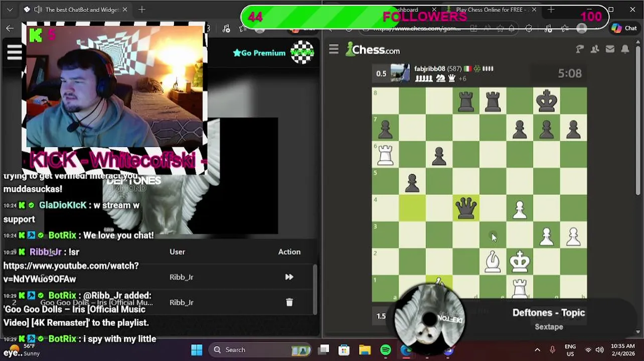The width and height of the screenshot is (644, 361).
Task: Close the Play Chess Online tab
Action: click(534, 10)
